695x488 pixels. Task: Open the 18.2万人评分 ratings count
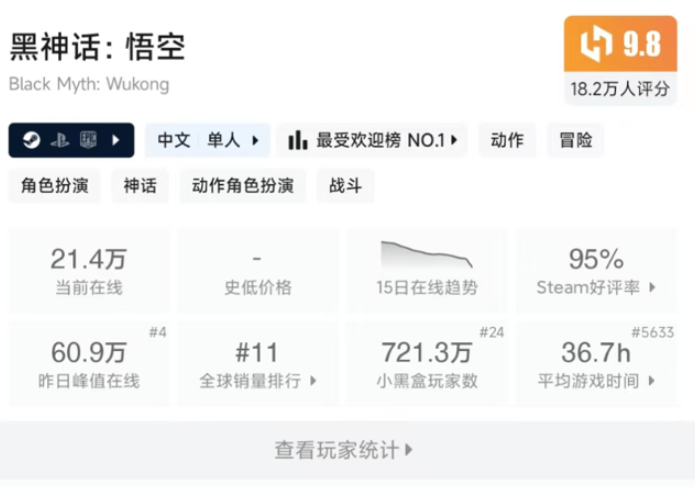click(620, 89)
